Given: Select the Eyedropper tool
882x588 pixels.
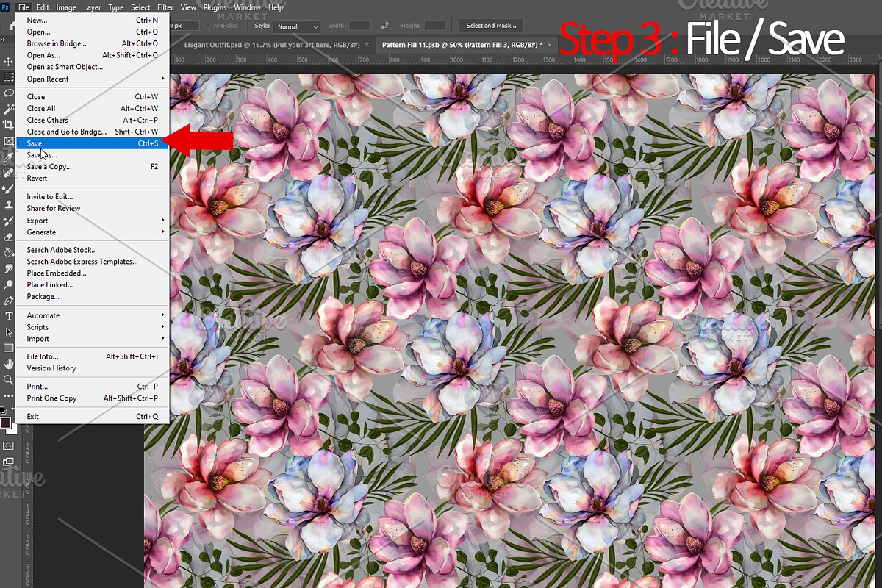Looking at the screenshot, I should (9, 157).
